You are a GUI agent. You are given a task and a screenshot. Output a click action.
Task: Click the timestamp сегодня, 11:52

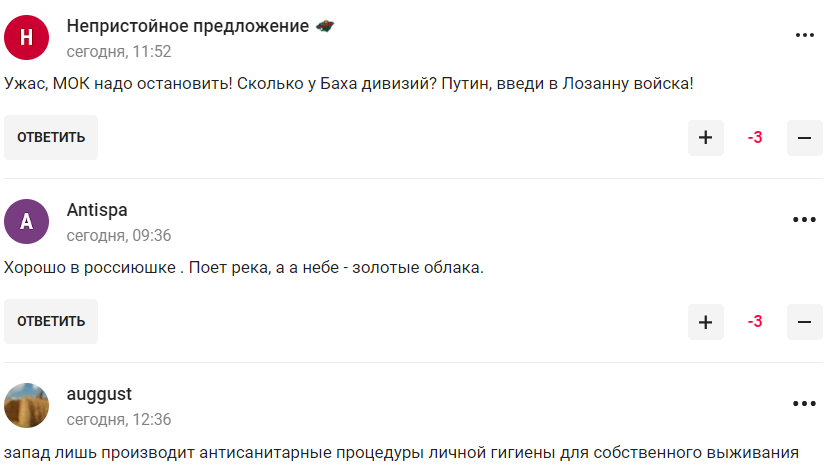[119, 51]
